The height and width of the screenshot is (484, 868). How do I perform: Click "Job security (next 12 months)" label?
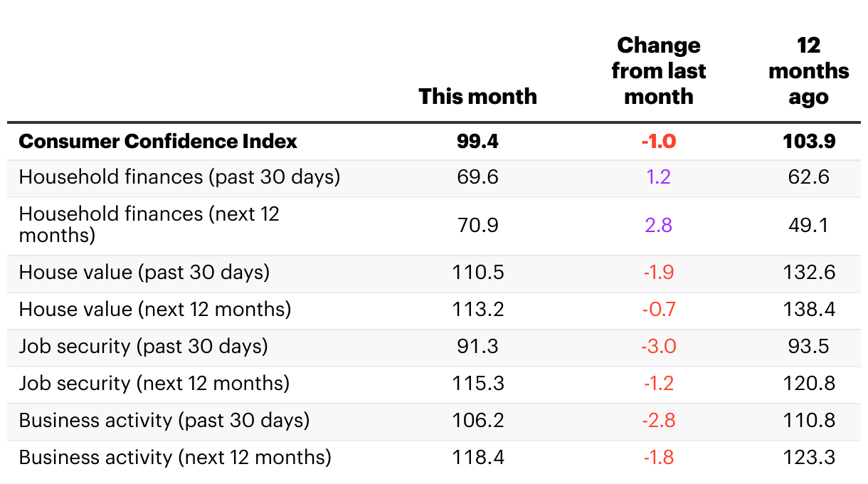[154, 384]
